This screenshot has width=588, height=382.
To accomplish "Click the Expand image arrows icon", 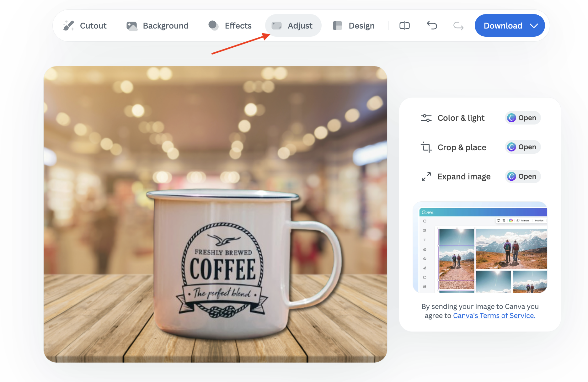I will pyautogui.click(x=426, y=177).
